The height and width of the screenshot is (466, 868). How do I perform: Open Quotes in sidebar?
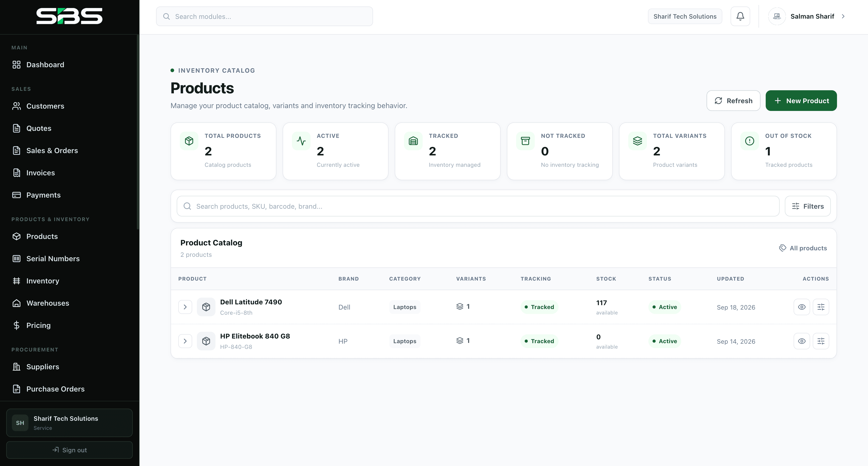tap(69, 128)
